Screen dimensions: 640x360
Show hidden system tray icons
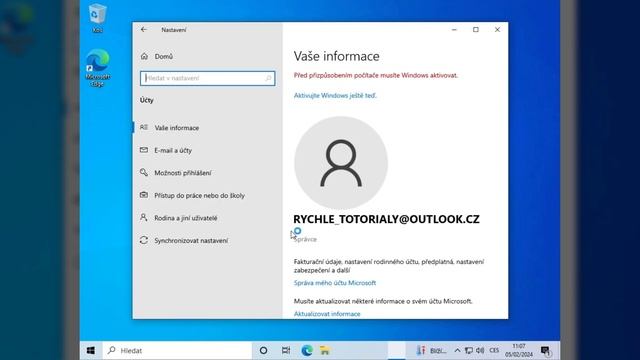tap(457, 351)
